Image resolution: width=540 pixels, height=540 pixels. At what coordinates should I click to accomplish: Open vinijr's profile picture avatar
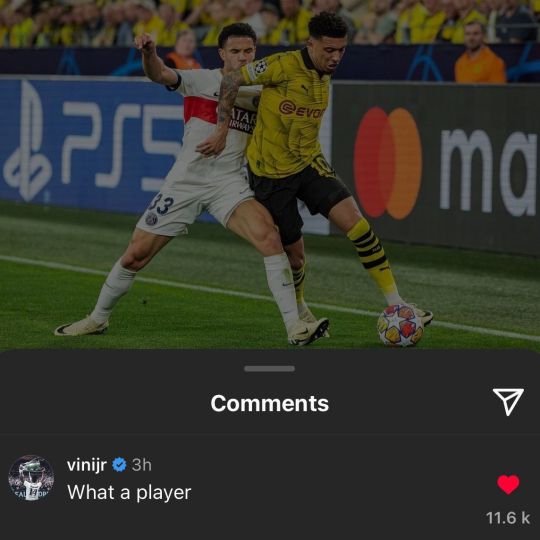(x=31, y=478)
